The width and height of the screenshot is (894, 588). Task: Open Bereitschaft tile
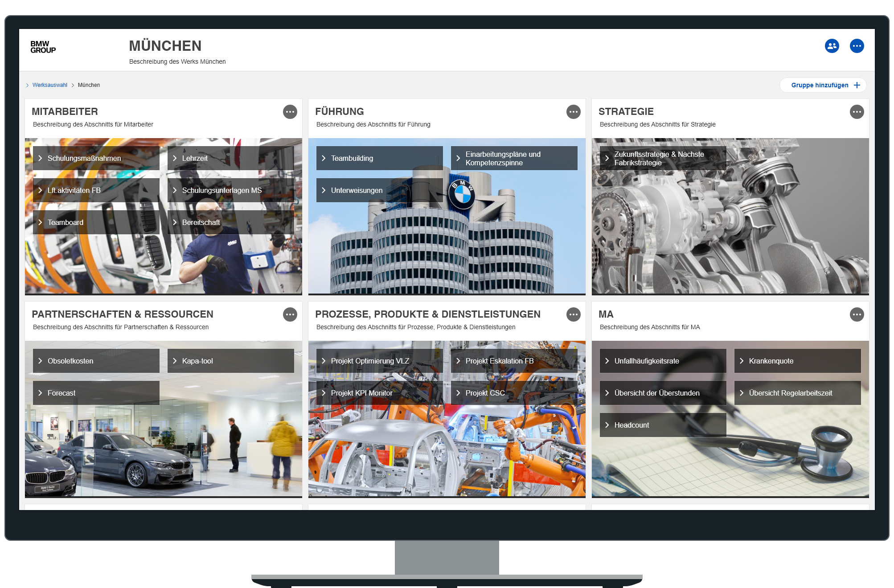click(x=231, y=222)
